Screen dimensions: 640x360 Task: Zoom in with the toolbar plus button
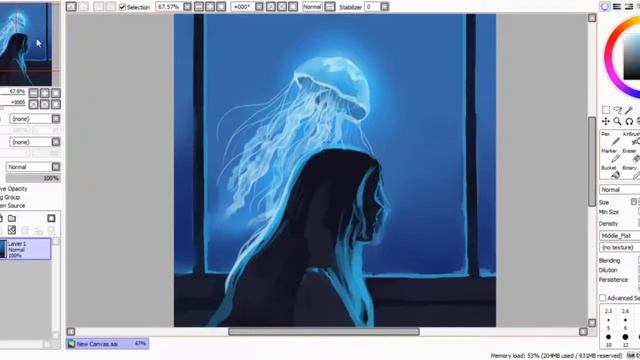tap(210, 7)
